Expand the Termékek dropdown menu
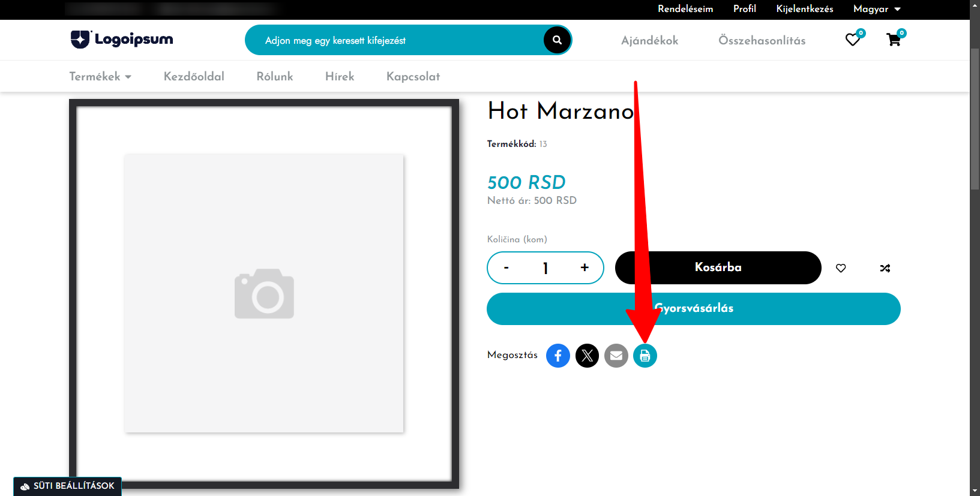 (100, 76)
